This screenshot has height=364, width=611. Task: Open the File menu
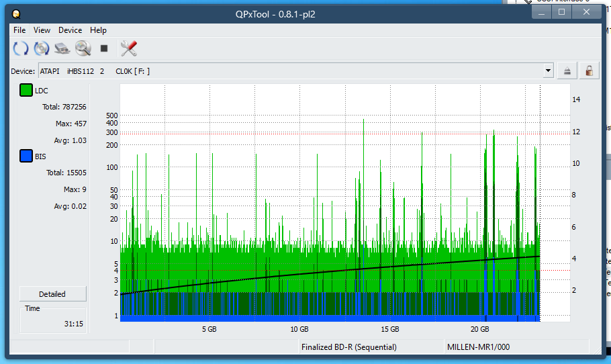click(19, 30)
